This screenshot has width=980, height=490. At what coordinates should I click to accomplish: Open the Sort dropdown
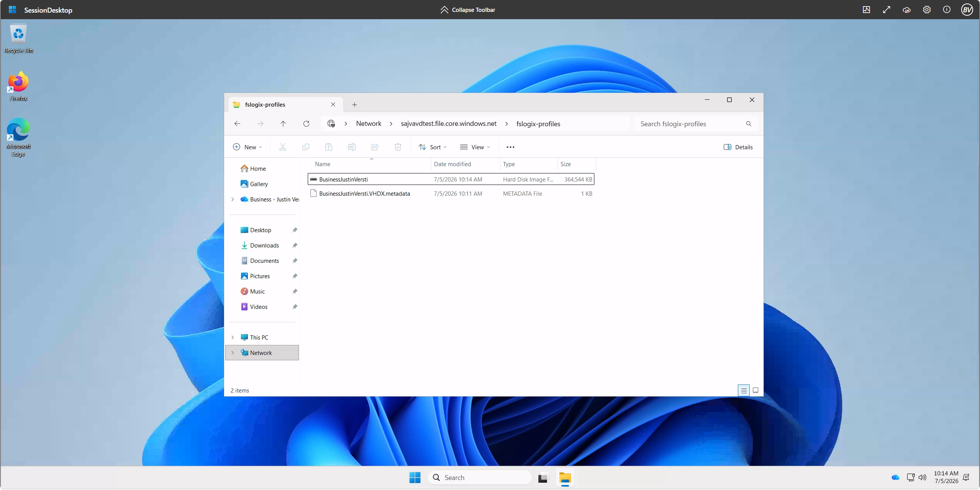click(433, 147)
